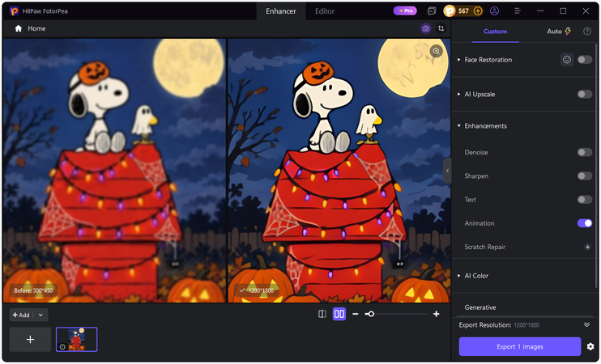Image resolution: width=601 pixels, height=364 pixels.
Task: Switch to split slider compare view icon
Action: (322, 314)
